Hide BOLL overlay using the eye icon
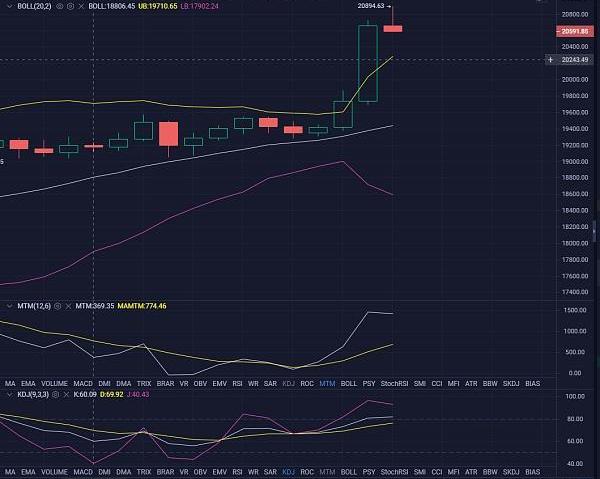600x479 pixels. (x=60, y=6)
